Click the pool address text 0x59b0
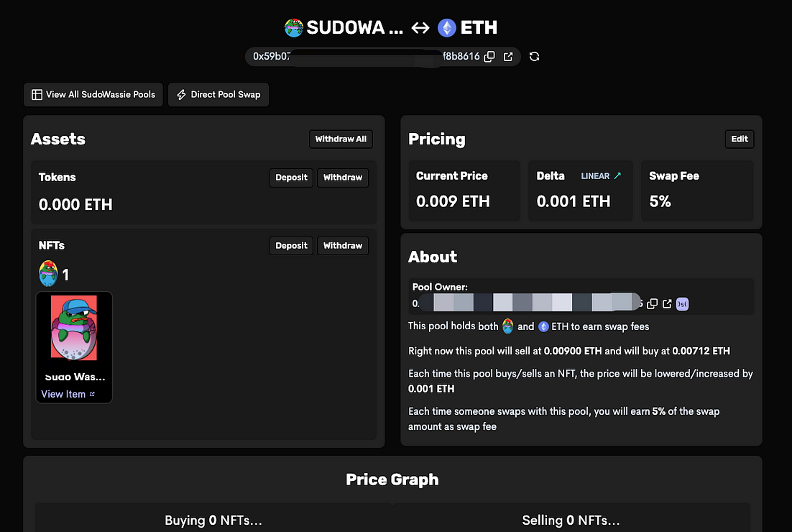The height and width of the screenshot is (532, 792). pyautogui.click(x=271, y=57)
